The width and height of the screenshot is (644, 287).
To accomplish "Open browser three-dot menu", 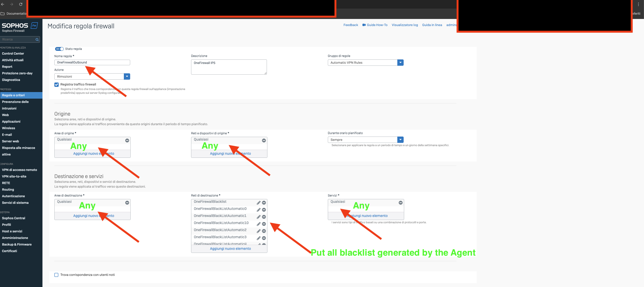I will [638, 4].
